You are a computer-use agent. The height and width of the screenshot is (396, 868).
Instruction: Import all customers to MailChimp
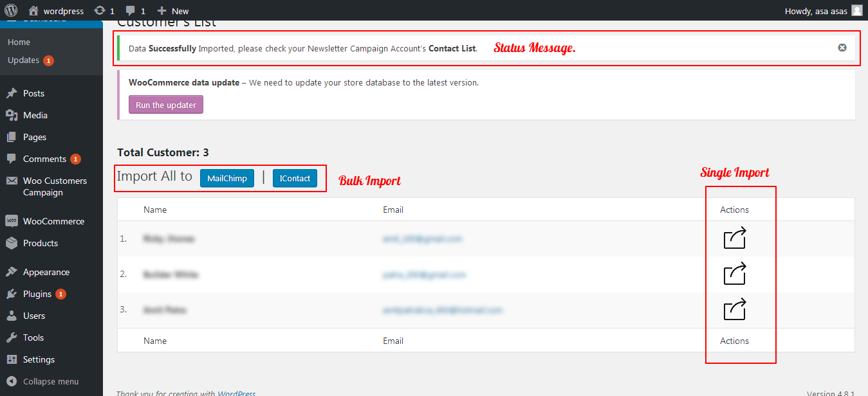[227, 178]
